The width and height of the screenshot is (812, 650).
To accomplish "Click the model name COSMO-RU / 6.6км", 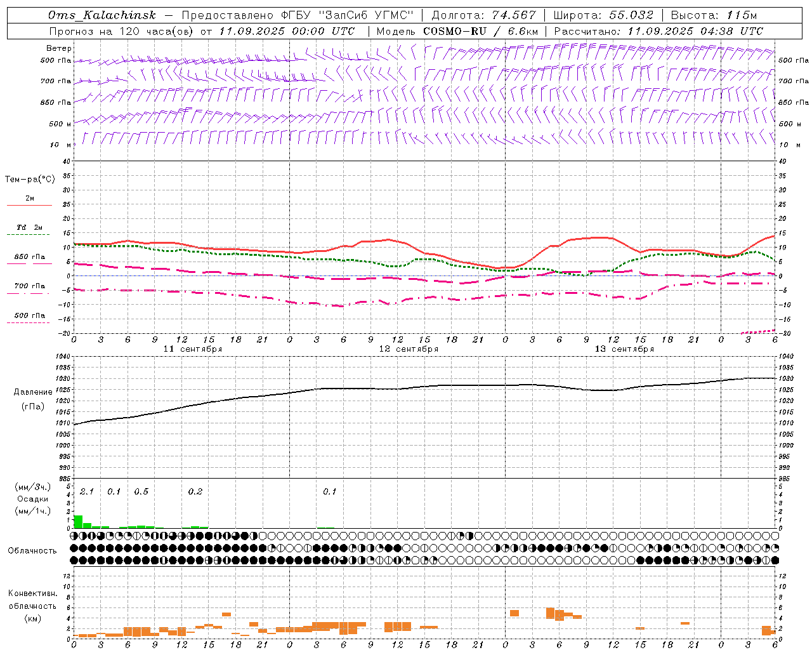I will tap(480, 31).
